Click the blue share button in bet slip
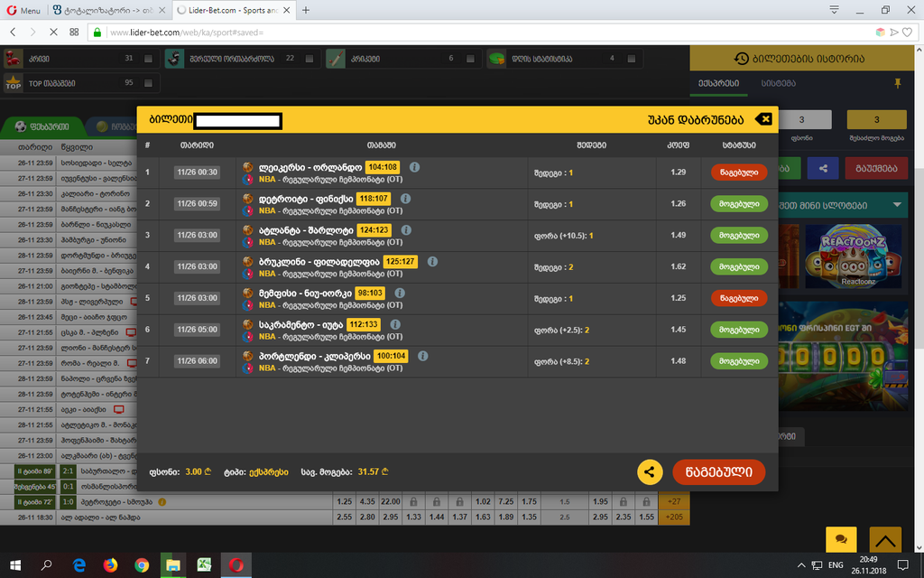The height and width of the screenshot is (578, 924). pos(823,168)
